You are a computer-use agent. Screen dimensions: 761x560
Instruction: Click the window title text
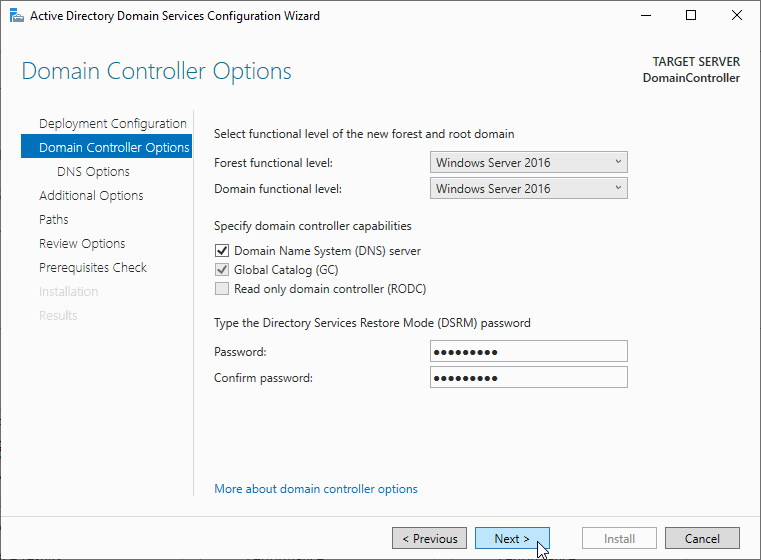pos(175,16)
